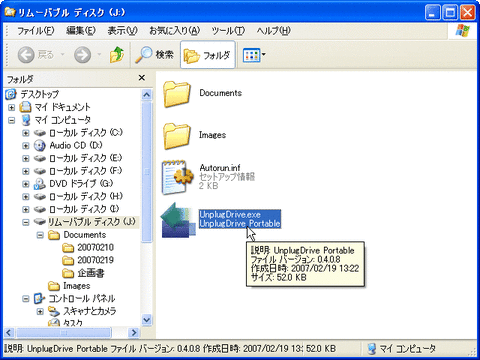Expand マイ ドキュメント tree node

12,107
